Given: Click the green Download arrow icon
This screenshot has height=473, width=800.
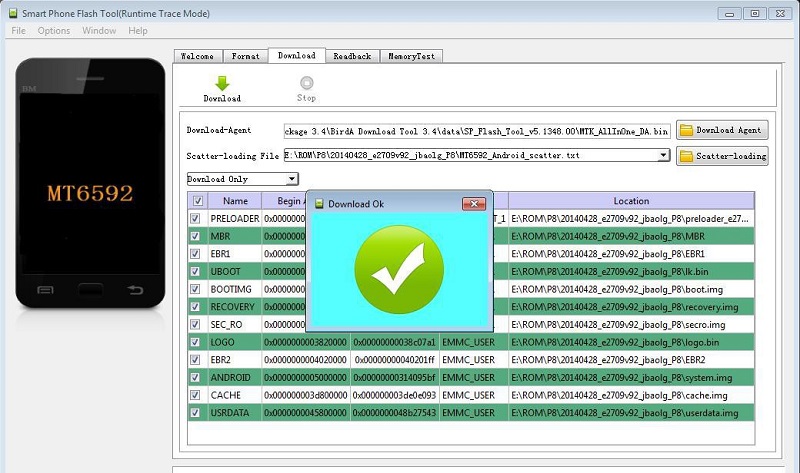Looking at the screenshot, I should 222,83.
